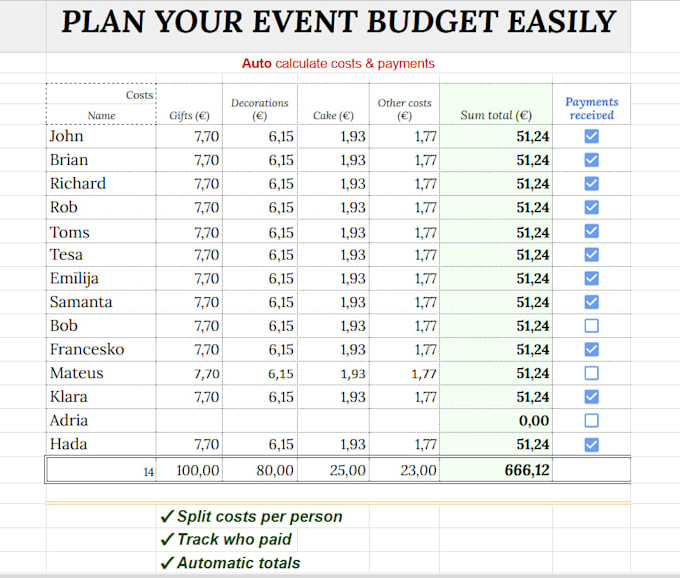Select Klara's cake value '1,93'
The image size is (680, 578).
[x=333, y=397]
